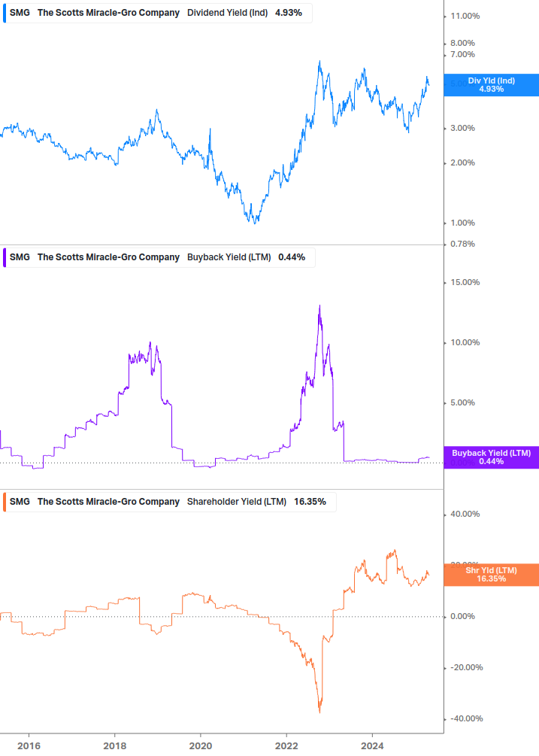Click the 16.35% value in shareholder legend
539x756 pixels.
point(310,502)
